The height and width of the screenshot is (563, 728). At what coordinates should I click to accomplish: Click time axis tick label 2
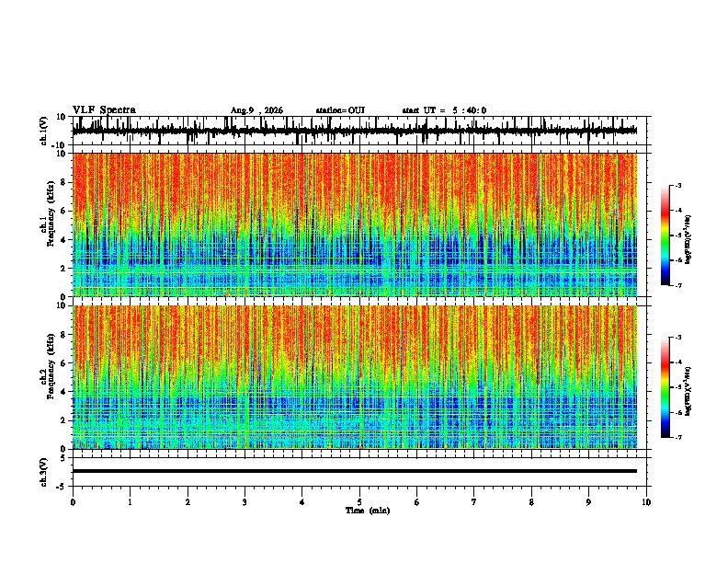(x=188, y=502)
